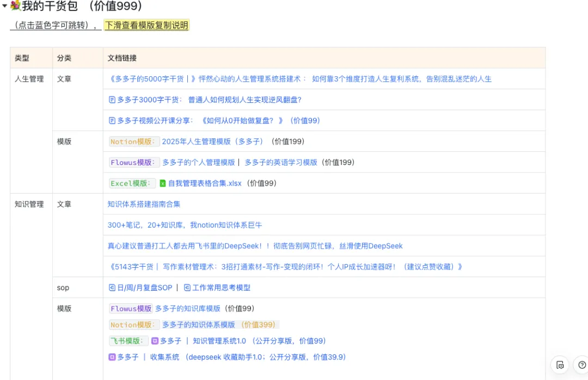This screenshot has width=588, height=380.
Task: Click the 飞书模版 tag
Action: (x=128, y=341)
